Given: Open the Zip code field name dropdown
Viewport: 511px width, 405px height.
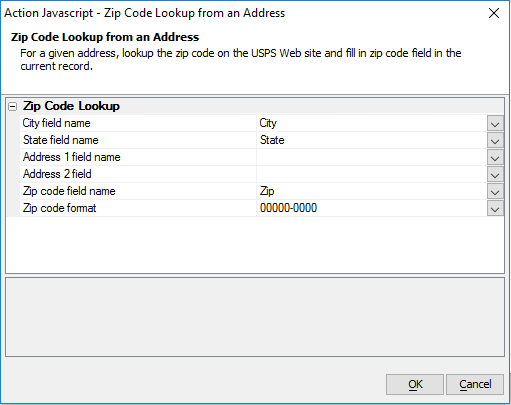Looking at the screenshot, I should [495, 191].
